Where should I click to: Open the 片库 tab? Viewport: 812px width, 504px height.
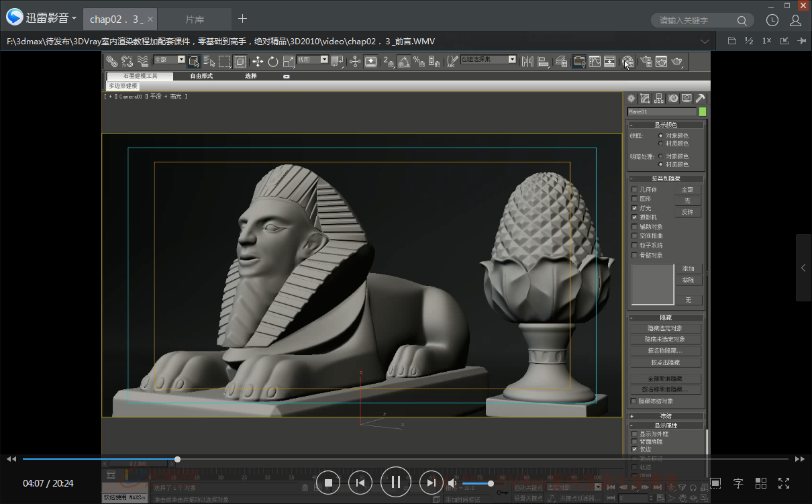point(195,19)
